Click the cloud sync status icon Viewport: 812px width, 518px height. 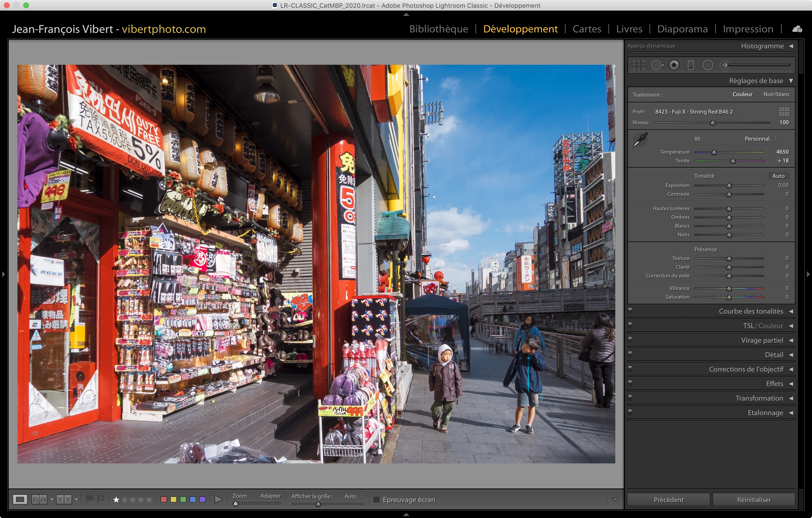(797, 29)
